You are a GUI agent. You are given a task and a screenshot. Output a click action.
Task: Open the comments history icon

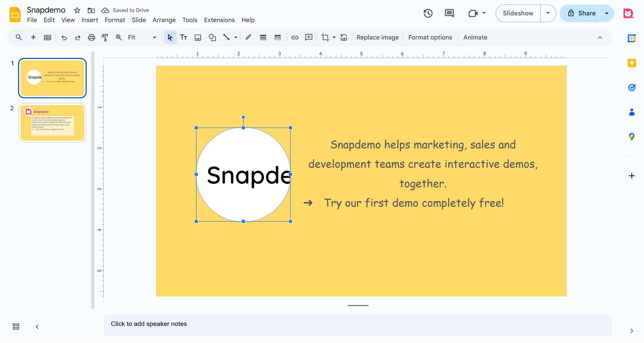[449, 13]
